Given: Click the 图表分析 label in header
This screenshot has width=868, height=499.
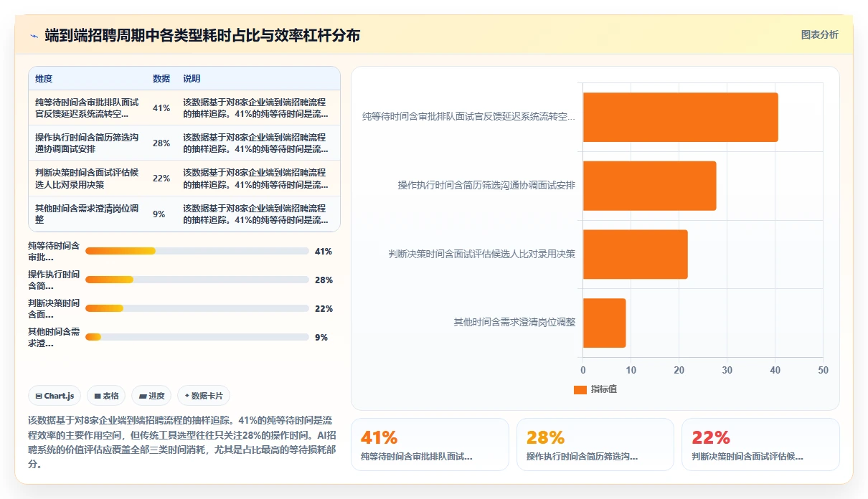Looking at the screenshot, I should click(x=819, y=35).
